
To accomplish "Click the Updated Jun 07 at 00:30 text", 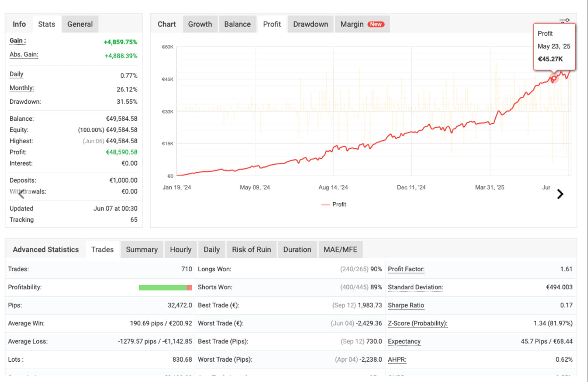I will (116, 209).
